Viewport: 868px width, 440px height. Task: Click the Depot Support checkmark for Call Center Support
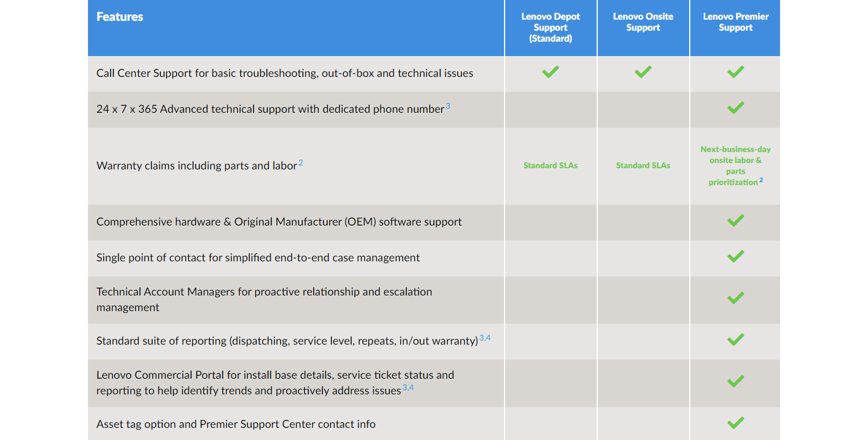pyautogui.click(x=550, y=72)
